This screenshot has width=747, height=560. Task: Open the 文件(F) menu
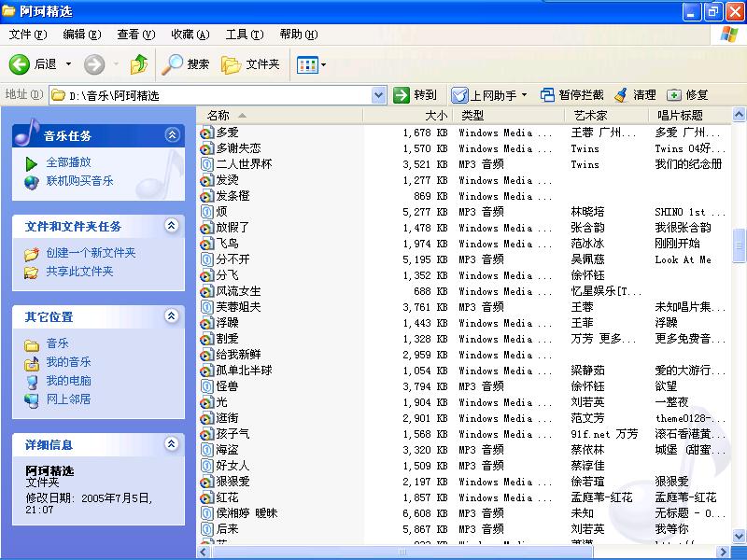tap(28, 35)
